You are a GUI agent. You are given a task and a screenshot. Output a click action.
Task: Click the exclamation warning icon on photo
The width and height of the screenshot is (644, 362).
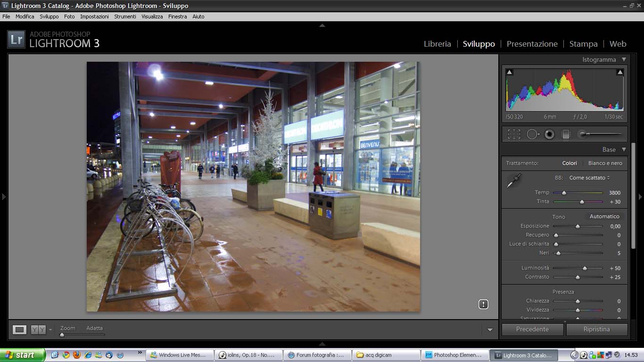[x=483, y=304]
